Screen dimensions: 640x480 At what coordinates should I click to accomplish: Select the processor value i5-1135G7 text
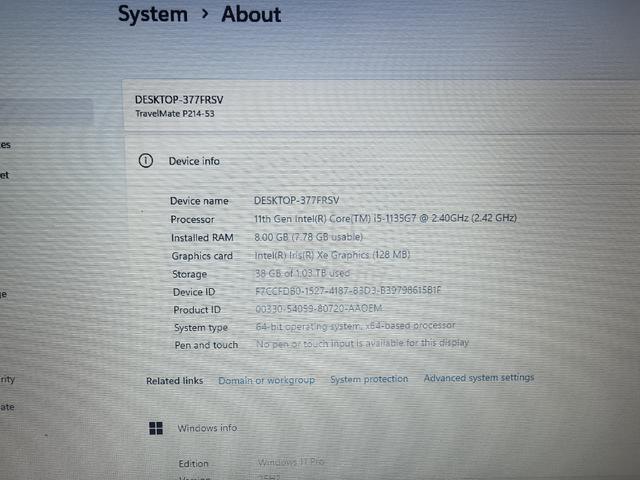point(385,218)
